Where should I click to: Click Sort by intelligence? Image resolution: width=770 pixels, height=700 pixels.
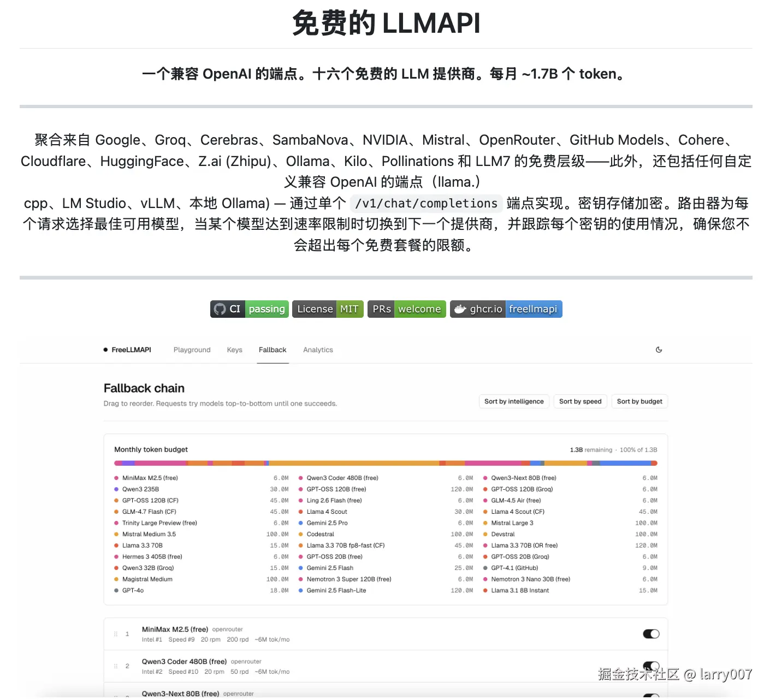(514, 401)
